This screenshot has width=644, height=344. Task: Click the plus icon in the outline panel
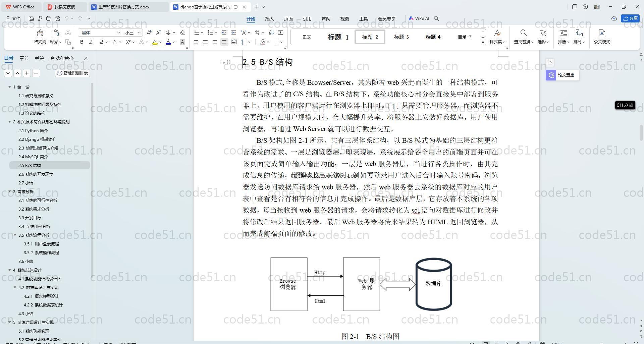[x=27, y=73]
